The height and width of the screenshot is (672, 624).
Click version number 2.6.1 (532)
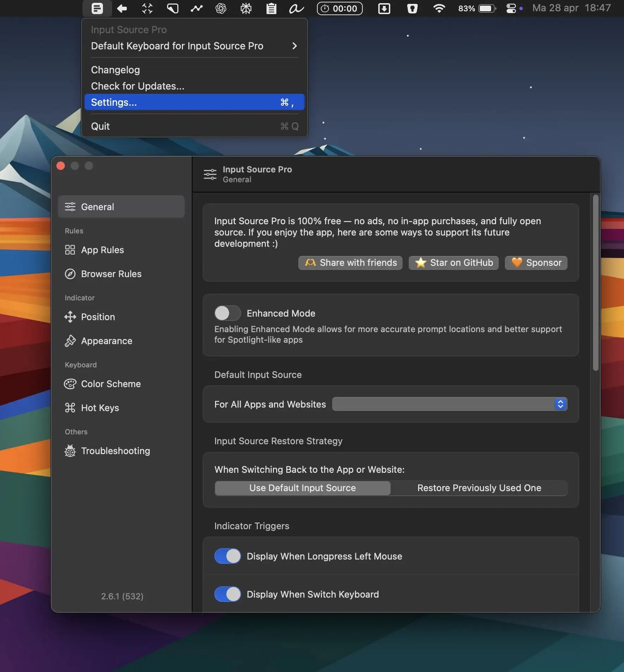tap(122, 596)
